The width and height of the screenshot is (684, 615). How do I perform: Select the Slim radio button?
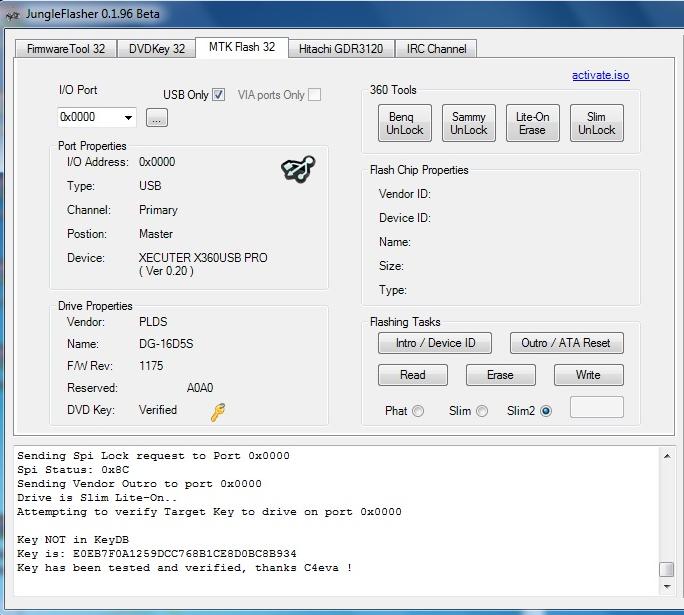tap(482, 411)
